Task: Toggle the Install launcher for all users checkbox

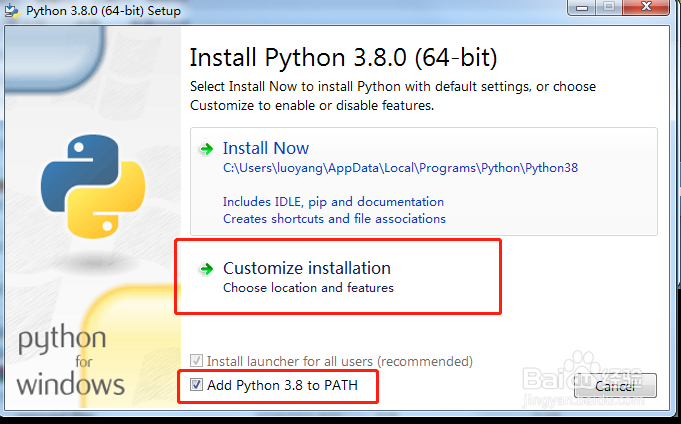Action: (x=197, y=360)
